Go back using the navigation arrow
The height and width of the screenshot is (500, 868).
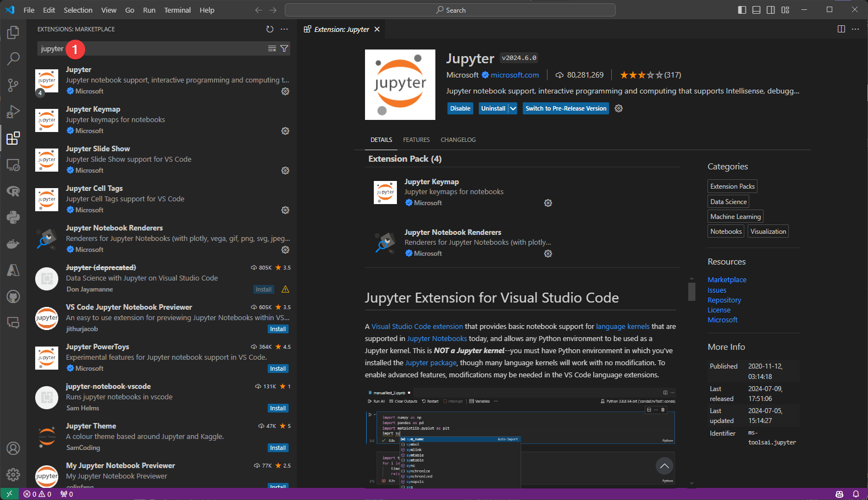pos(259,10)
